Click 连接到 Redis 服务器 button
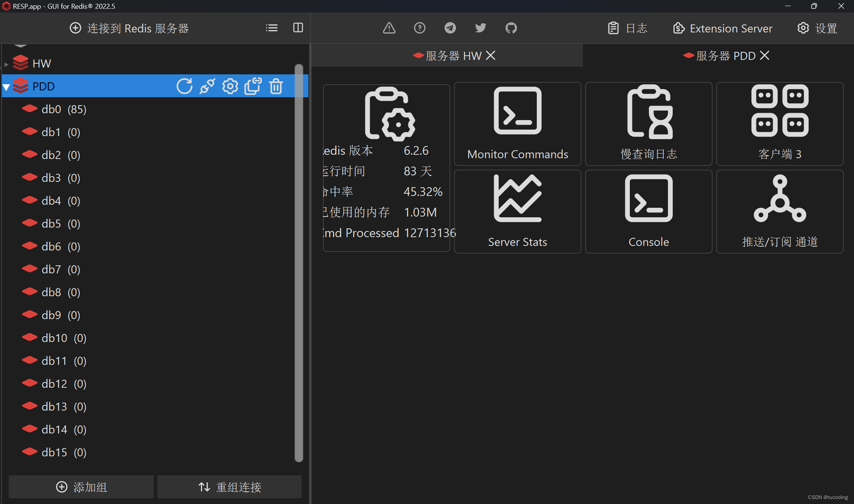 coord(129,28)
